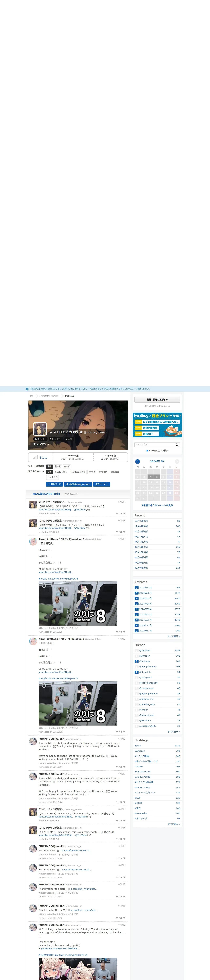The image size is (210, 980).
Task: Toggle the 全て tweet filter
Action: point(50,472)
